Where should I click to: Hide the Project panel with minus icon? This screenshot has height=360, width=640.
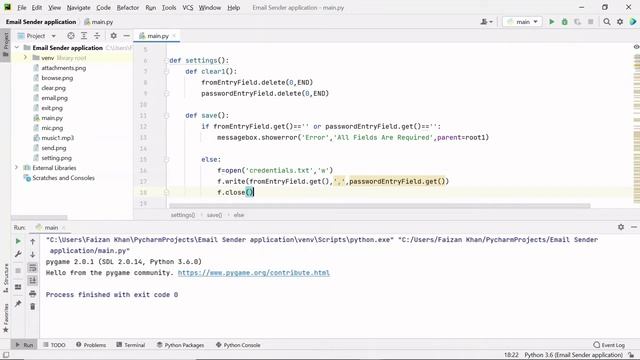(x=127, y=36)
